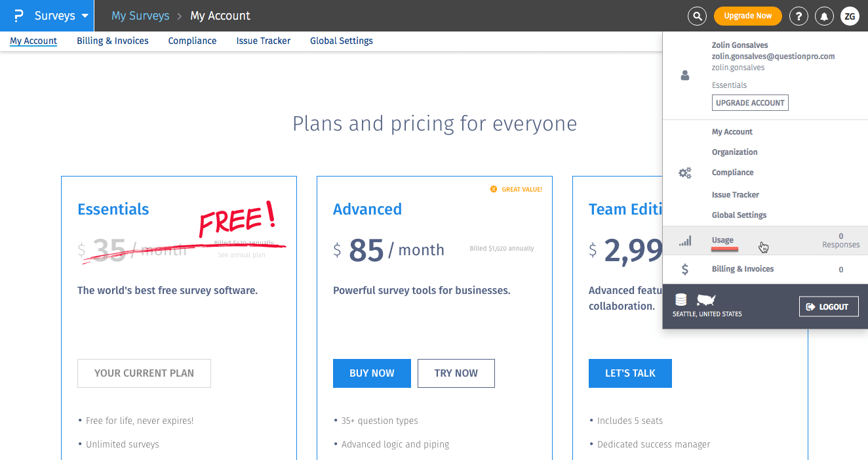Open the help question mark icon
This screenshot has height=460, width=868.
coord(798,16)
